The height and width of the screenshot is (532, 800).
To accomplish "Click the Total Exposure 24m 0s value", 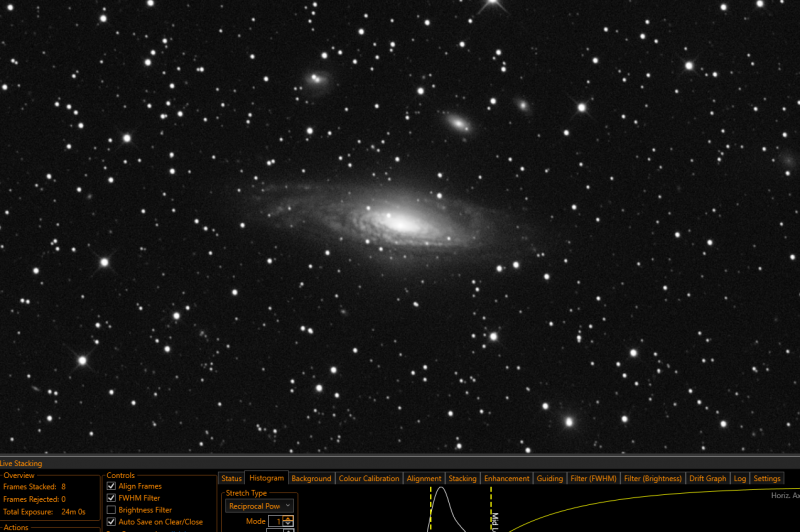I will [73, 512].
